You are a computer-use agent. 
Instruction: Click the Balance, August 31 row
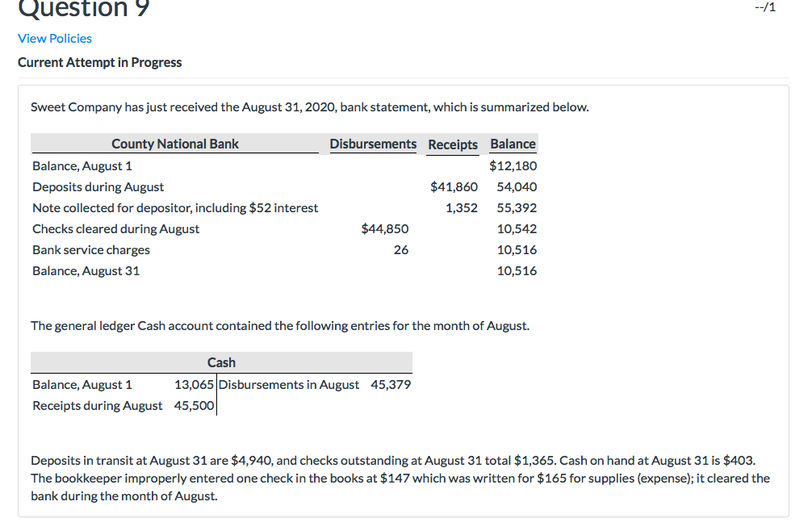86,270
